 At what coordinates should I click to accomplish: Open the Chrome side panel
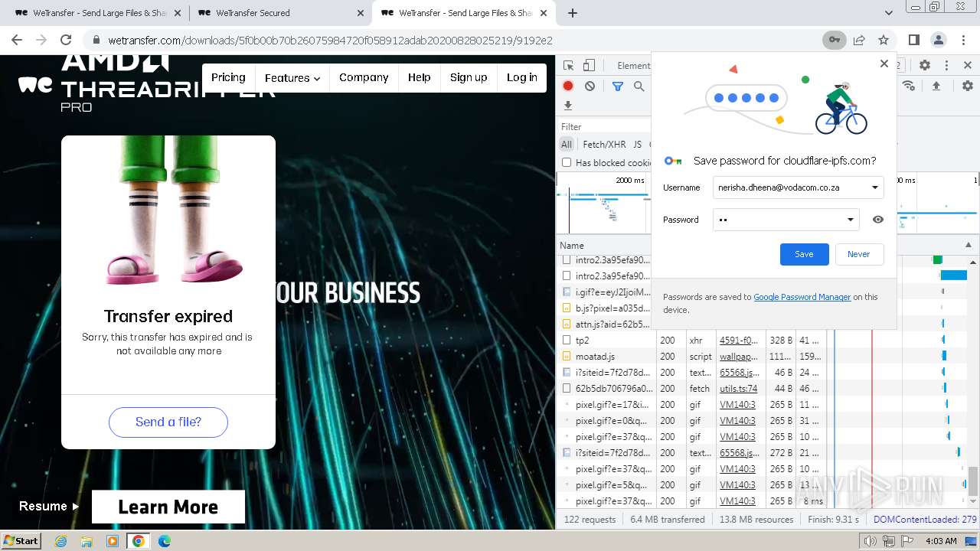click(914, 40)
